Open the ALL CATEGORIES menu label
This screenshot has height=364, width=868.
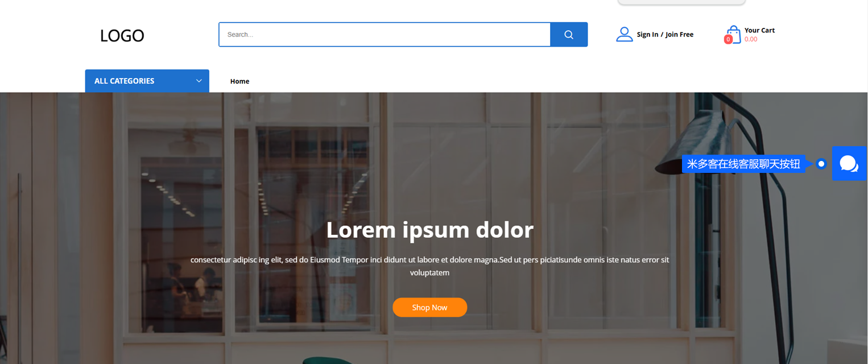[124, 81]
